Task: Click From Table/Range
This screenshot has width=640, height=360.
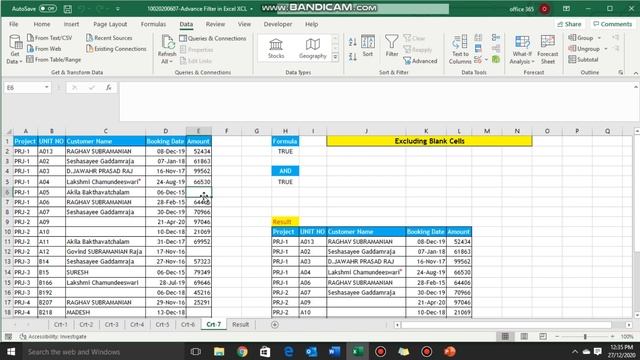Action: (x=54, y=60)
